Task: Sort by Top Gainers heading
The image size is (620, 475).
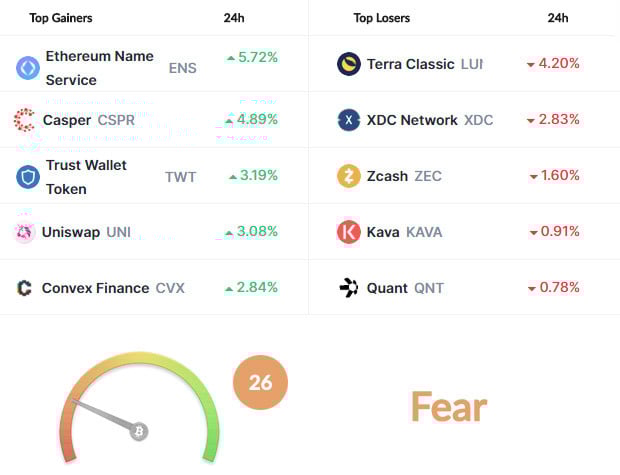Action: [x=60, y=18]
